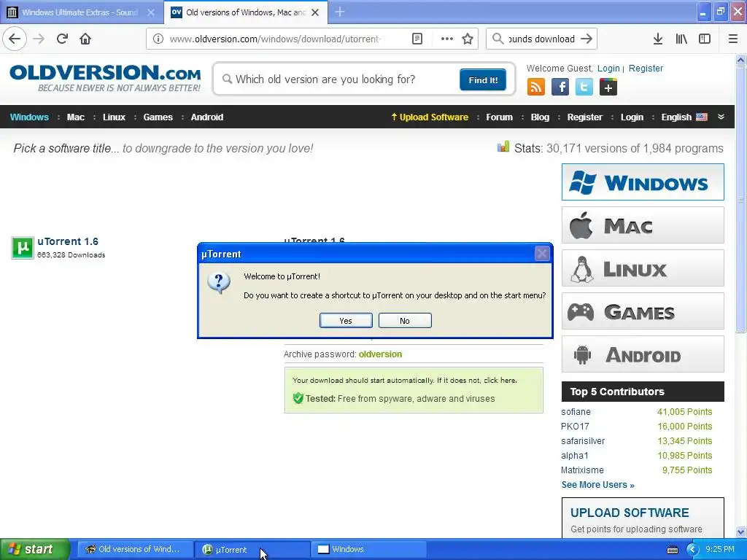This screenshot has width=747, height=560.
Task: Open a new browser tab
Action: 340,12
